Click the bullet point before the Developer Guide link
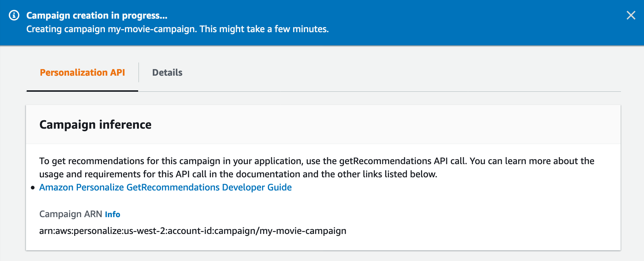The image size is (644, 261). [33, 188]
